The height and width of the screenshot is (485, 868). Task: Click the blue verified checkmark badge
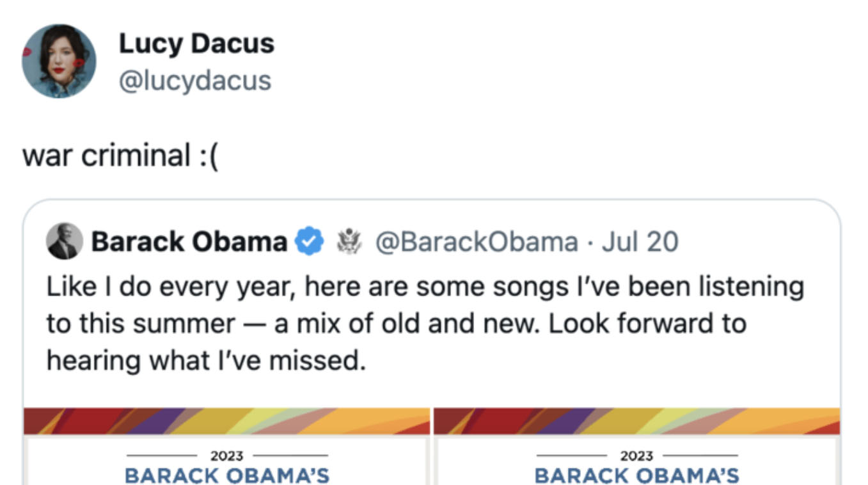click(309, 242)
